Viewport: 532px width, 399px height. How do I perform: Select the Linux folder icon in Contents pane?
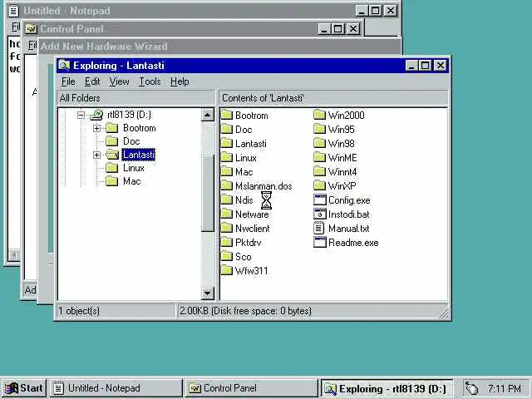click(227, 158)
